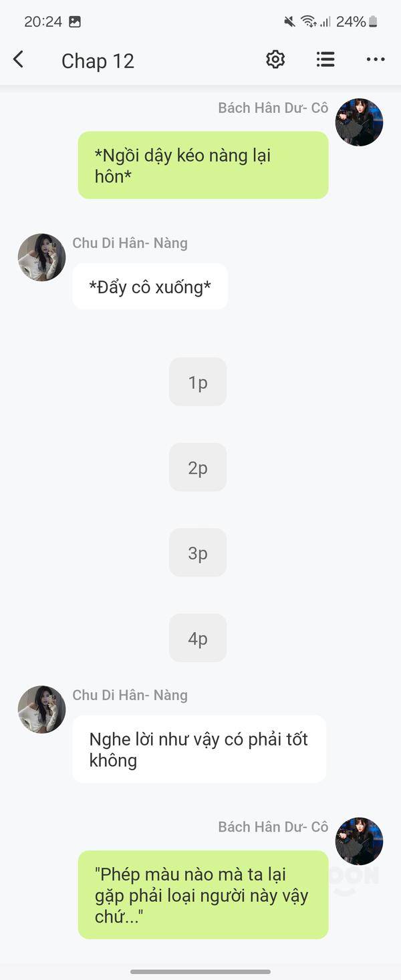Tap Bách Hân Dư avatar near the bottom
The height and width of the screenshot is (980, 401).
point(359,841)
